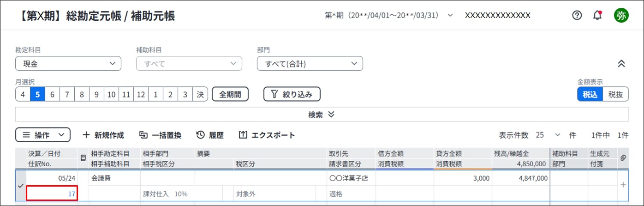Open 履歴 history
This screenshot has height=206, width=644.
[x=210, y=135]
